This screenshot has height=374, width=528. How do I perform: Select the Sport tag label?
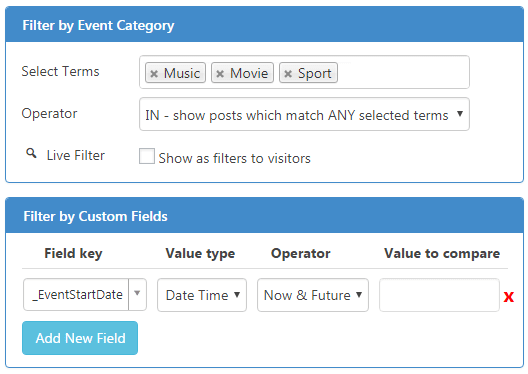pos(315,73)
